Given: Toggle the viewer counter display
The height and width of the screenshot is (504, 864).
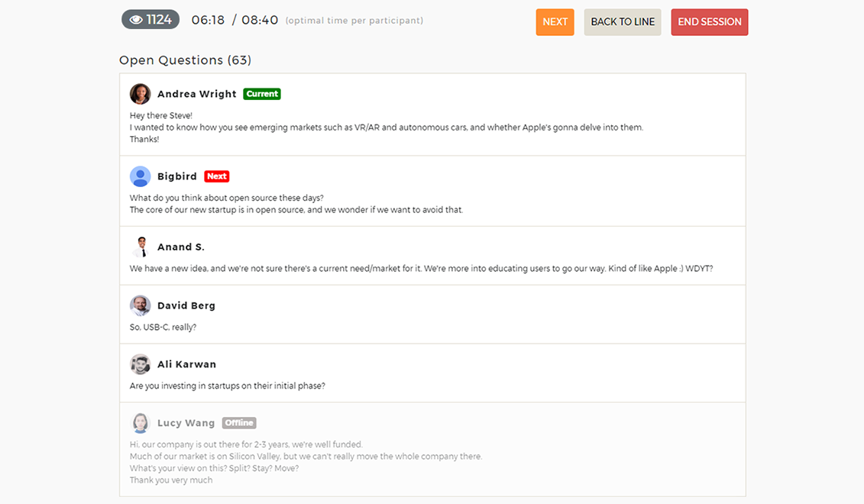Looking at the screenshot, I should 150,19.
